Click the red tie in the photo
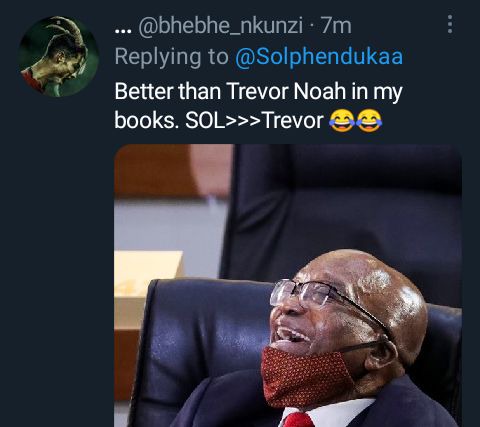This screenshot has width=480, height=427. [298, 420]
